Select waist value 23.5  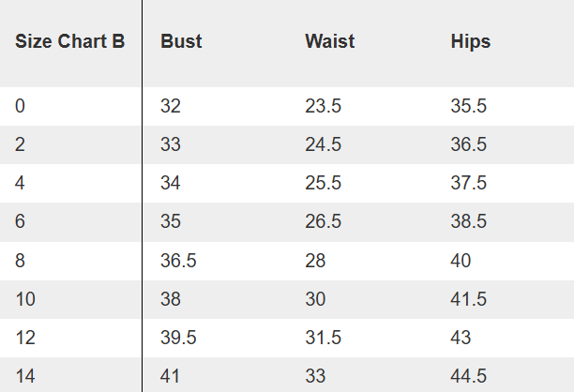coord(324,106)
